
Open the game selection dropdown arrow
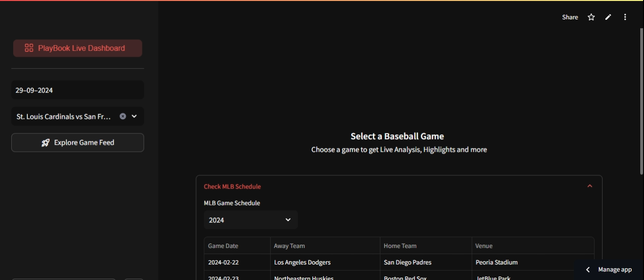tap(134, 116)
